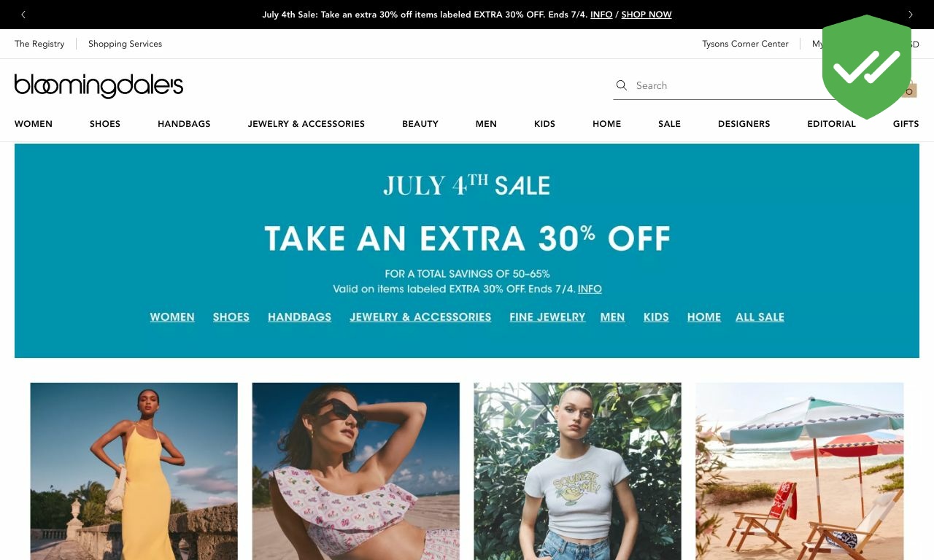Open the yellow dress model image
Screen dimensions: 934x560
click(x=134, y=471)
